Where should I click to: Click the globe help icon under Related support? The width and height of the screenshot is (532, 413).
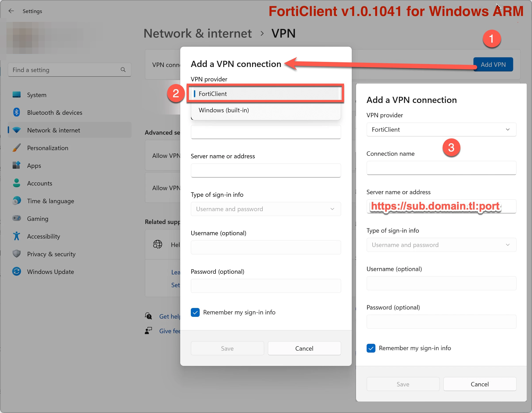click(x=158, y=244)
